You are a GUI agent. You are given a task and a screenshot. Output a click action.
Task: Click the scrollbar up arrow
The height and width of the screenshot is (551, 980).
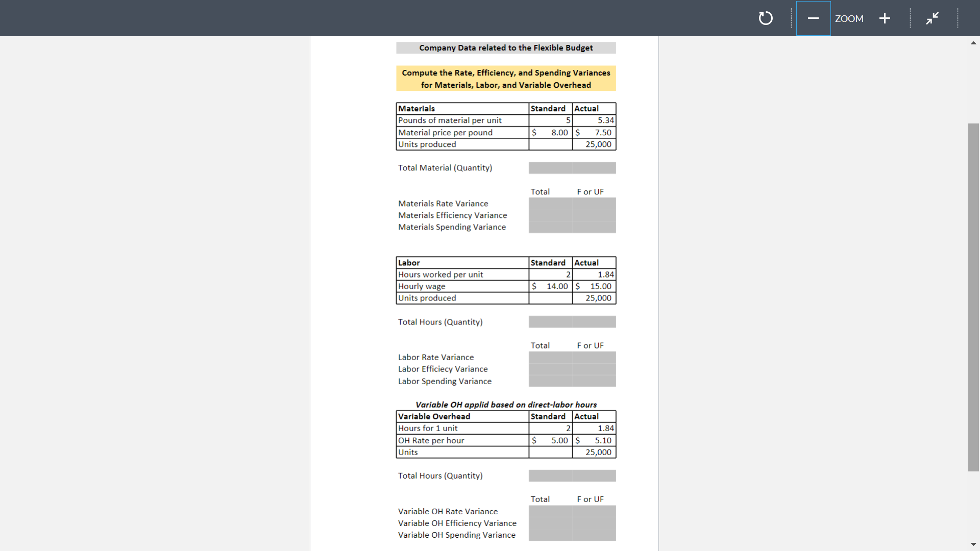coord(973,43)
